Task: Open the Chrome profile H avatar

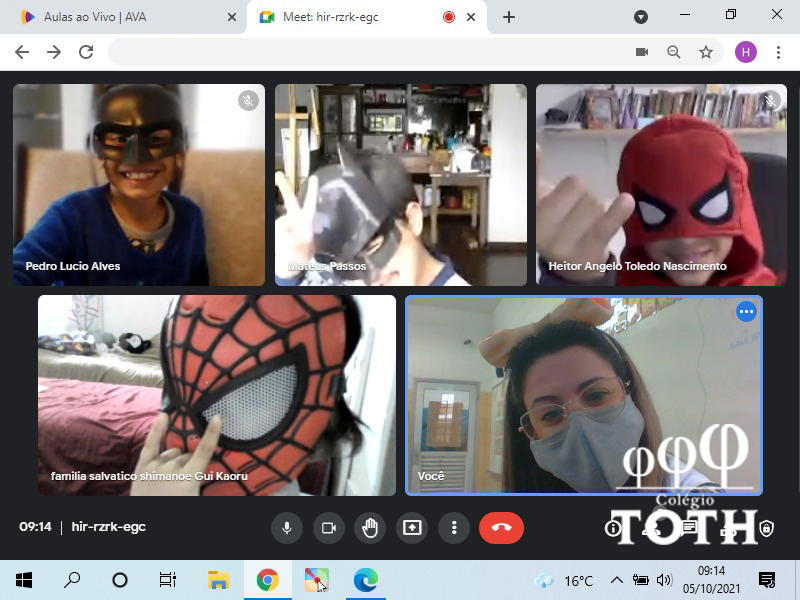Action: pos(746,52)
